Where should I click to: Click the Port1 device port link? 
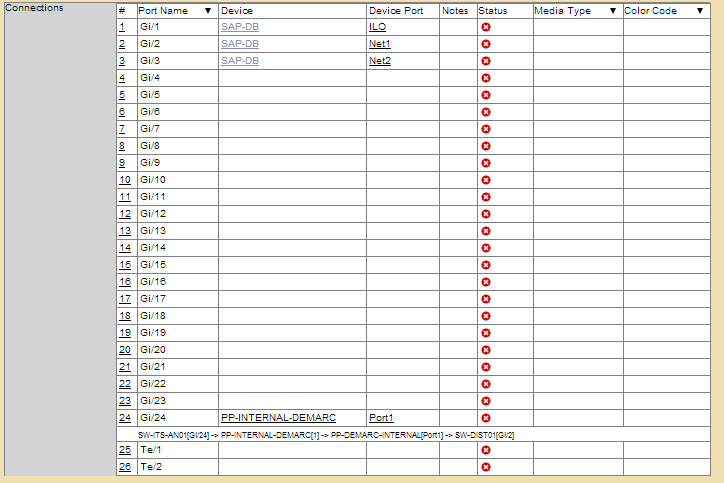click(x=381, y=417)
